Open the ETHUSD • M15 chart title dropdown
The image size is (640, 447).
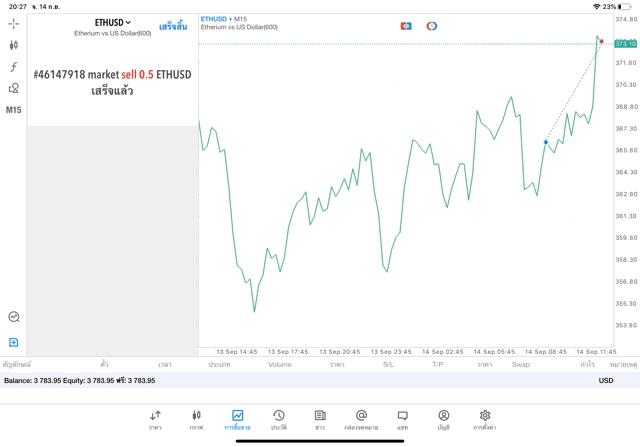225,19
